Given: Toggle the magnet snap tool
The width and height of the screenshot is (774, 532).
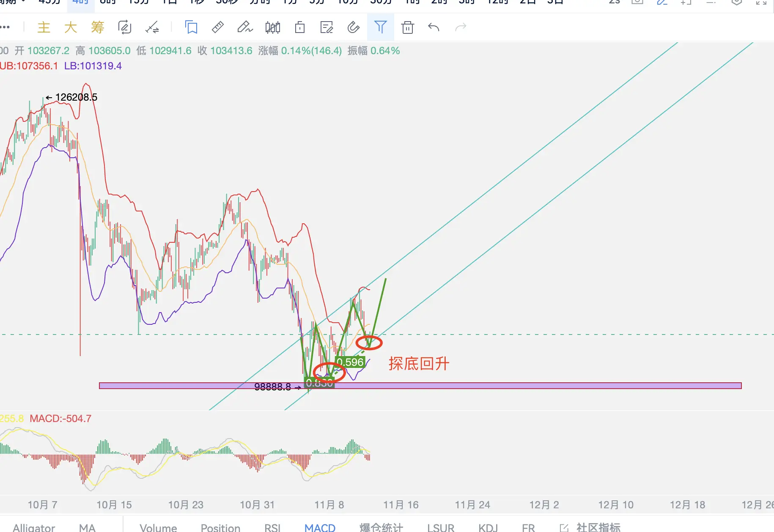Looking at the screenshot, I should pos(354,27).
